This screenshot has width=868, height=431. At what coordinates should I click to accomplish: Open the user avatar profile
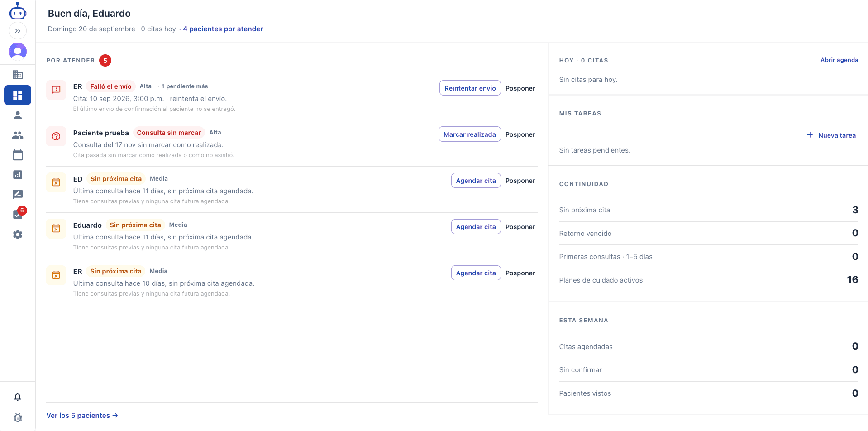coord(18,52)
